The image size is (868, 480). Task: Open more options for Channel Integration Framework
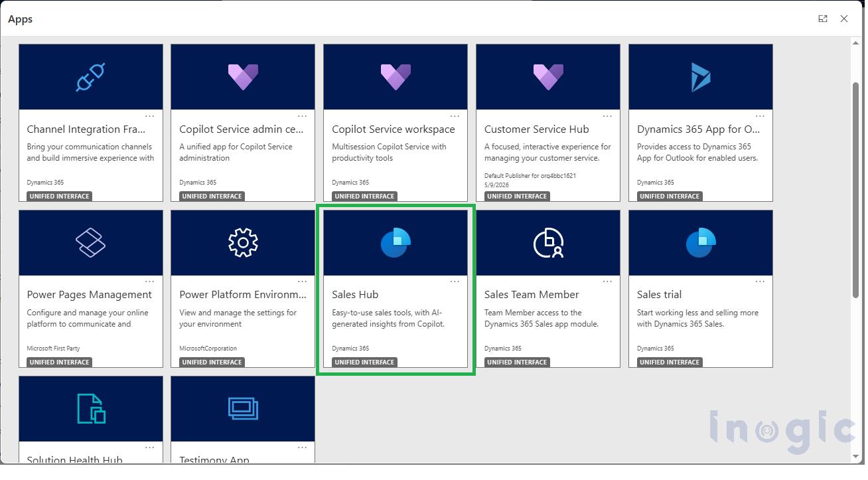pyautogui.click(x=149, y=116)
